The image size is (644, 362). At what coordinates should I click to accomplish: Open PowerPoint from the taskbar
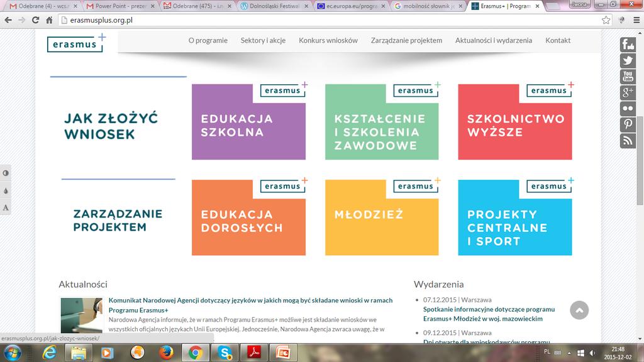pyautogui.click(x=283, y=353)
